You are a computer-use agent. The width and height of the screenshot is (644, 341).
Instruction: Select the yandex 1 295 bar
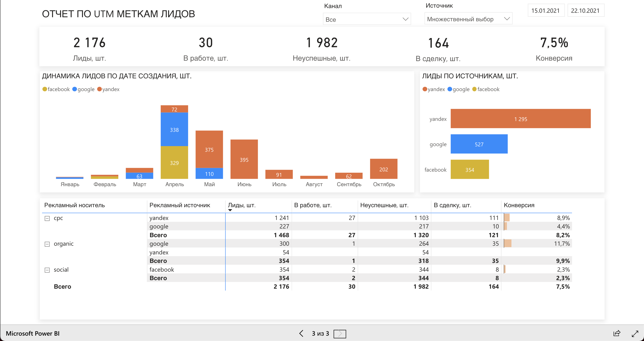point(520,119)
